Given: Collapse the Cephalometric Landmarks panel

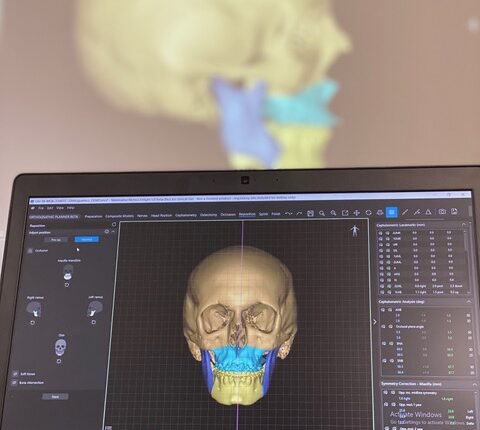Looking at the screenshot, I should pyautogui.click(x=464, y=225).
